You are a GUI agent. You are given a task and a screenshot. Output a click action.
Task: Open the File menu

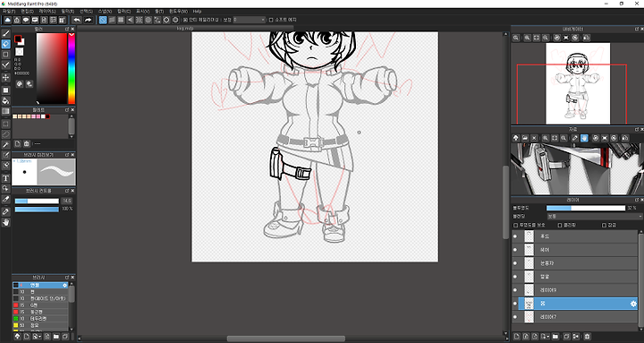[9, 11]
